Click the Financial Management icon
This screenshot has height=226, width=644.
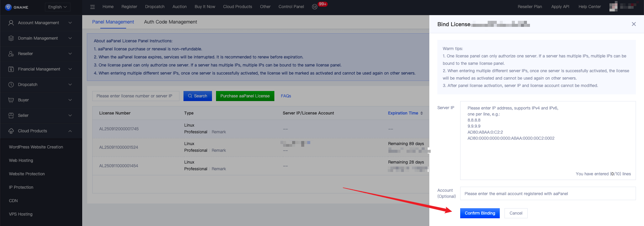click(11, 69)
